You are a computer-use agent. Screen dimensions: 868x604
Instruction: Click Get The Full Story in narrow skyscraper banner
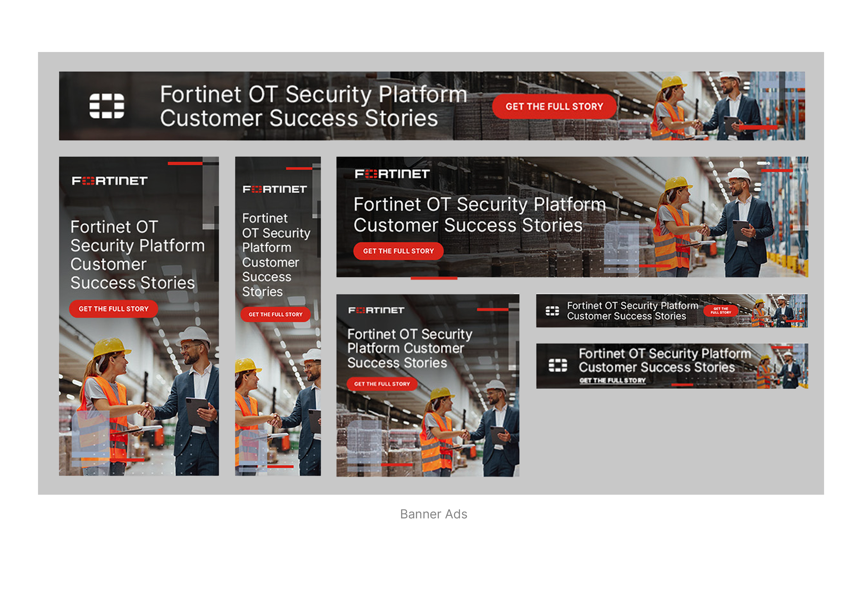pyautogui.click(x=275, y=314)
